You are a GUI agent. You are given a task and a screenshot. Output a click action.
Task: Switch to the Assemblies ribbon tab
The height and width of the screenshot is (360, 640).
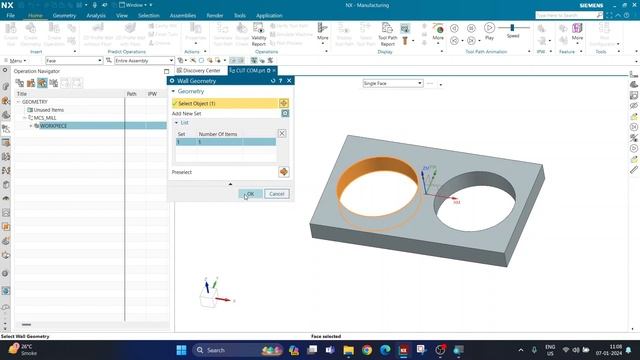[183, 16]
